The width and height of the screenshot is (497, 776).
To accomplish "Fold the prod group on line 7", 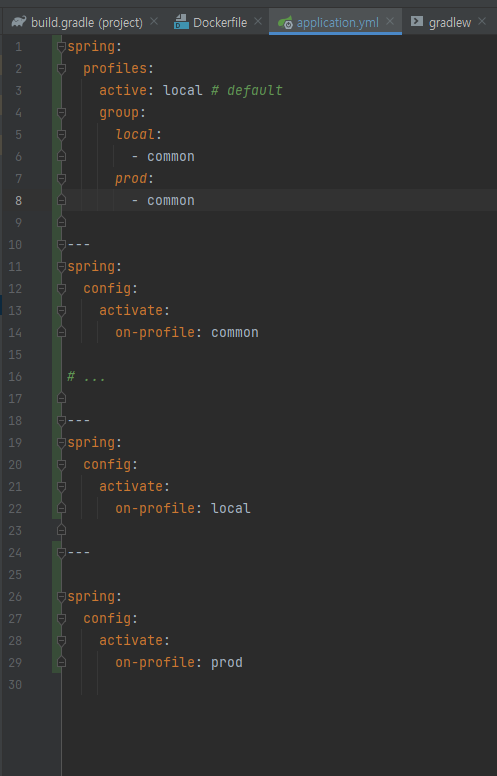I will click(61, 179).
